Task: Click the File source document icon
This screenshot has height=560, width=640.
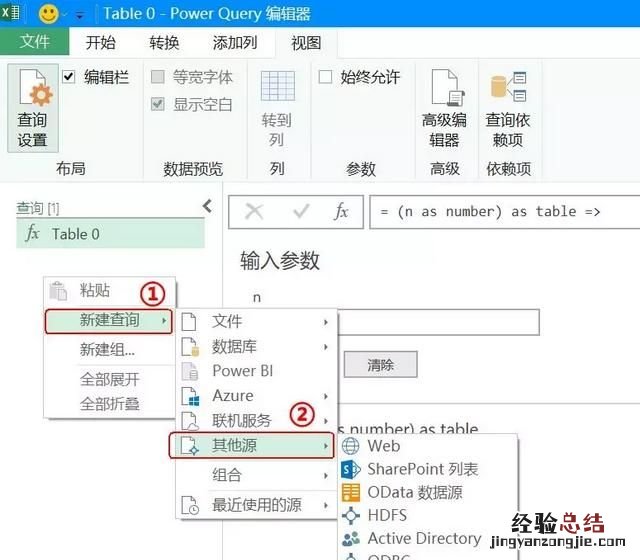Action: point(189,322)
